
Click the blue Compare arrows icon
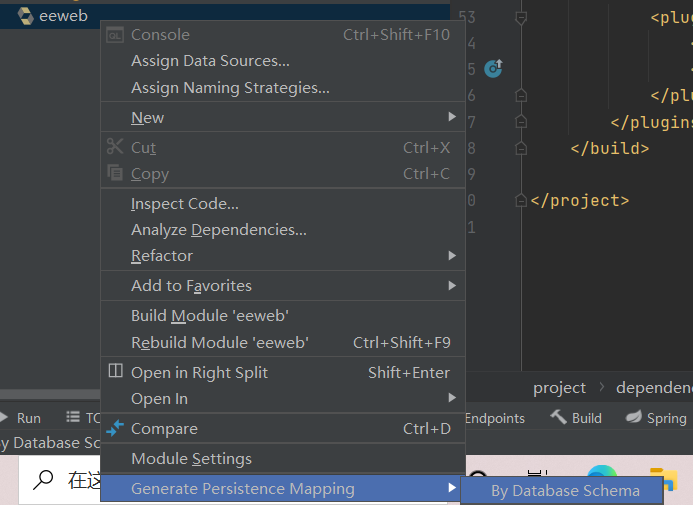click(115, 428)
